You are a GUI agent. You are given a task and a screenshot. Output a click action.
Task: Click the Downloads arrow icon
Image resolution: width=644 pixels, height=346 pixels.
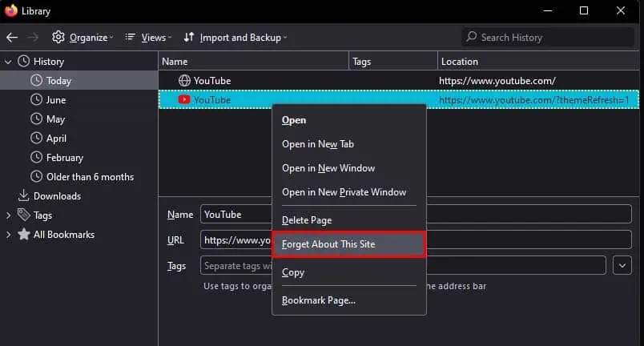coord(23,195)
